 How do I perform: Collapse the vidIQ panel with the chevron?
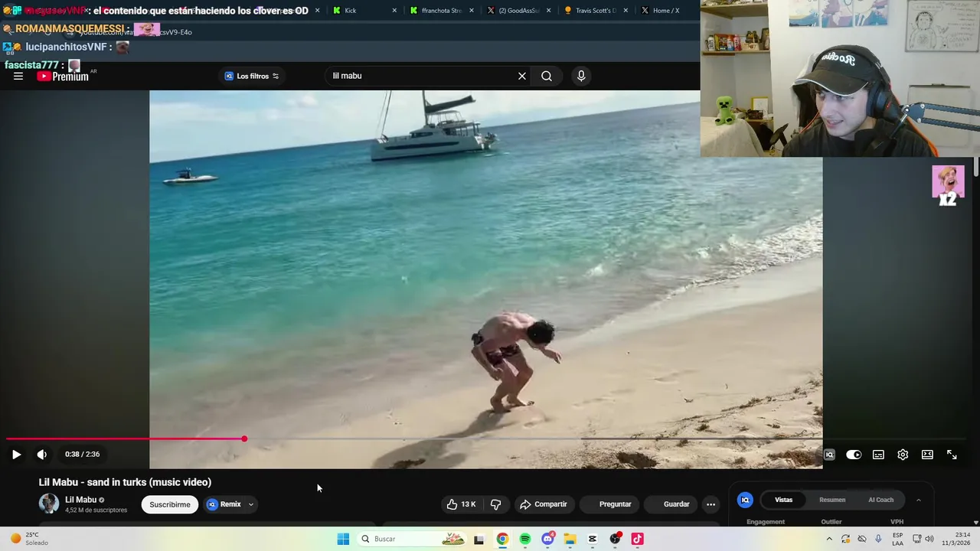point(919,500)
